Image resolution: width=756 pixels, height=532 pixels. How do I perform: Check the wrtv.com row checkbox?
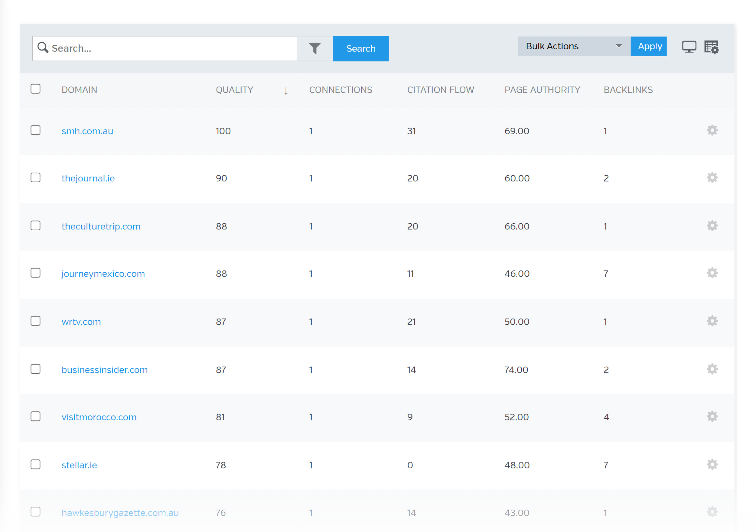36,321
